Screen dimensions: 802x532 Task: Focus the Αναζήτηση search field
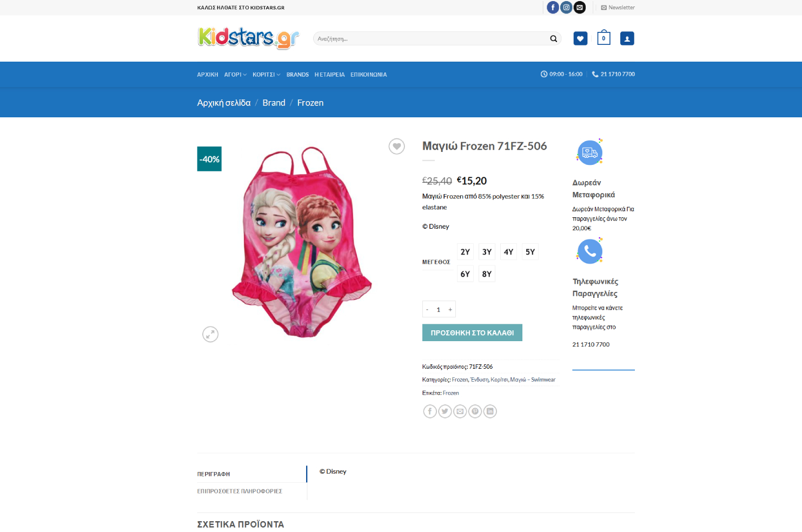(430, 39)
